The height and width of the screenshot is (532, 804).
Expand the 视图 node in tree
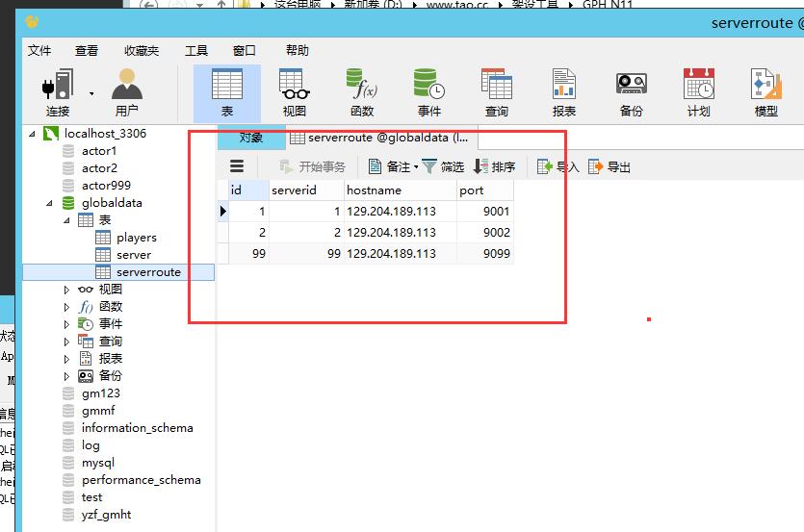[66, 290]
